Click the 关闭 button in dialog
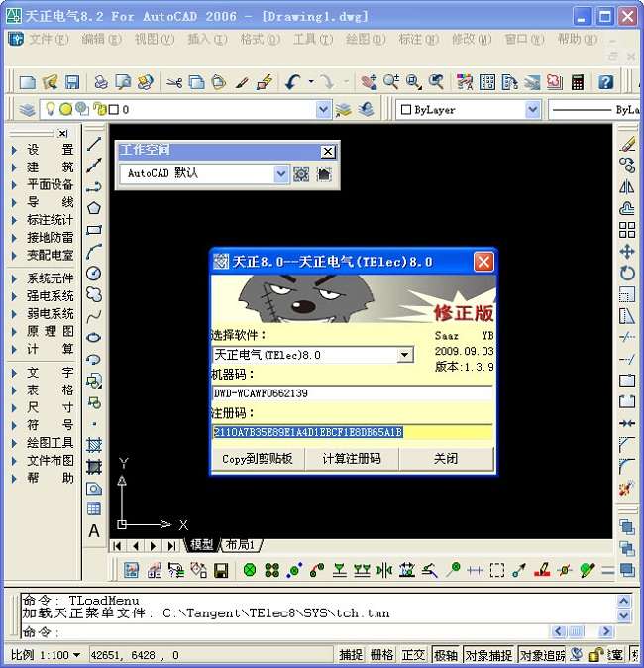 pyautogui.click(x=446, y=459)
